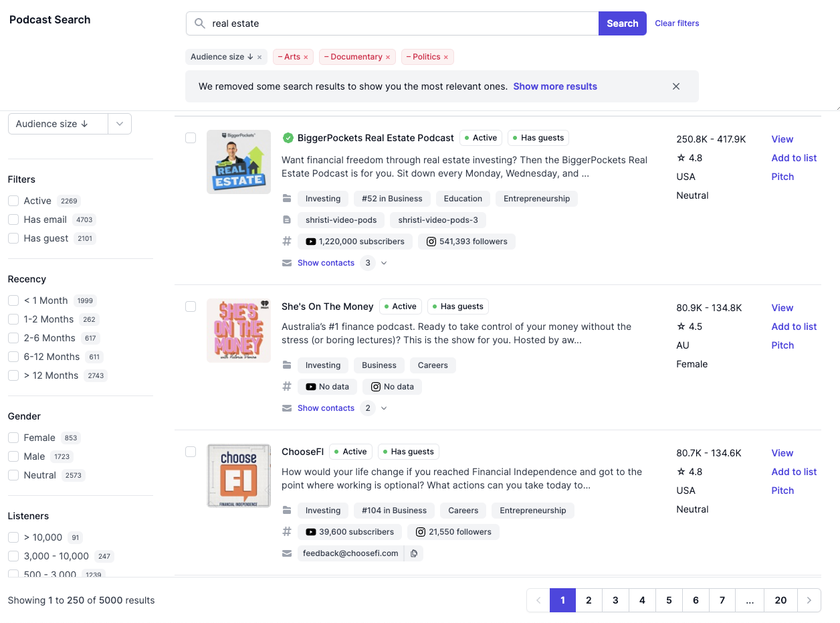This screenshot has width=840, height=623.
Task: Click Instagram icon in She's On The Money
Action: 376,387
